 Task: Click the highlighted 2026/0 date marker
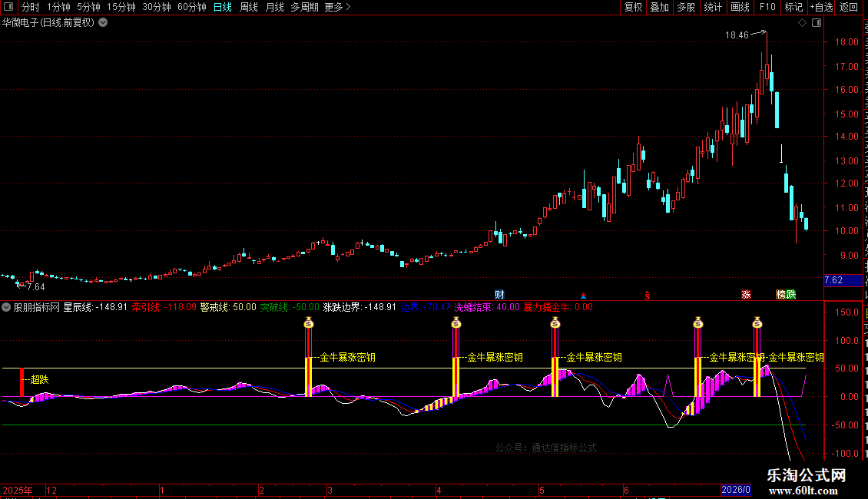[736, 490]
